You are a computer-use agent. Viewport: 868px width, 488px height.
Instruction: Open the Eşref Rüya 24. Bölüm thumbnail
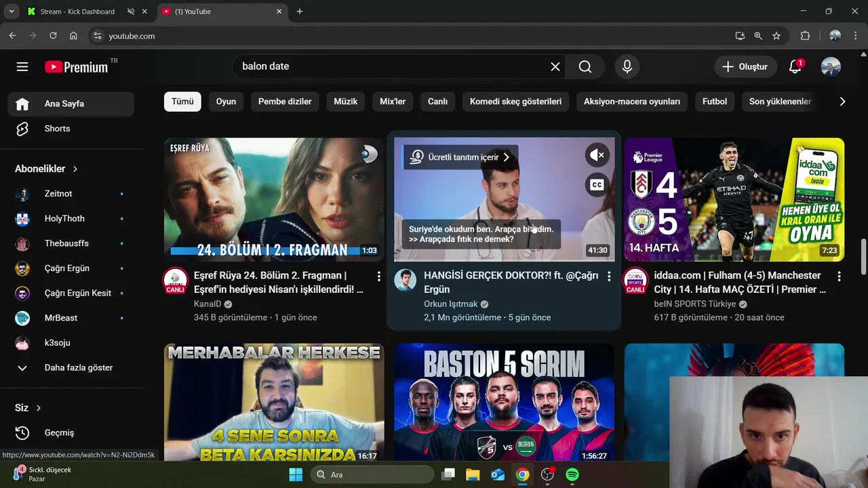[274, 199]
